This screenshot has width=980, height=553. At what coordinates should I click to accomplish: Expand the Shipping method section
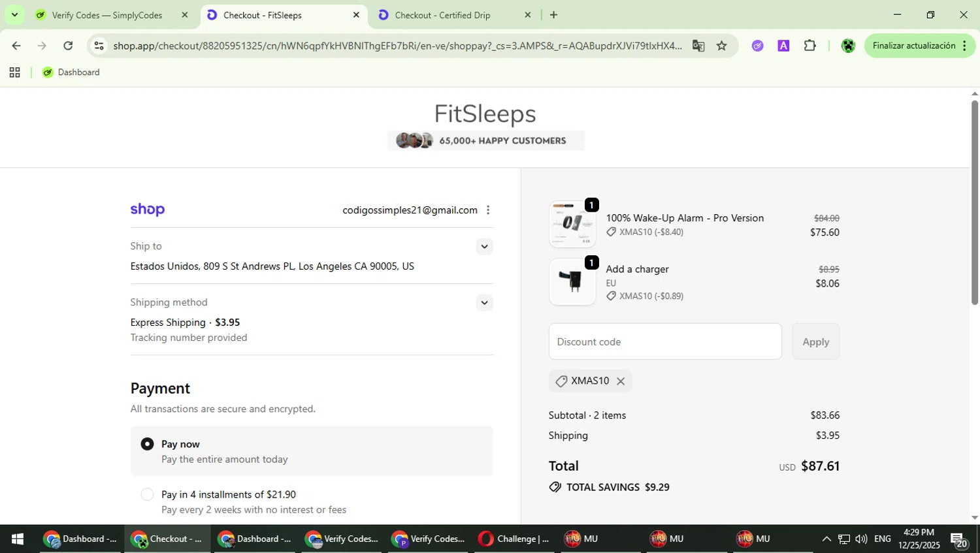pos(484,302)
